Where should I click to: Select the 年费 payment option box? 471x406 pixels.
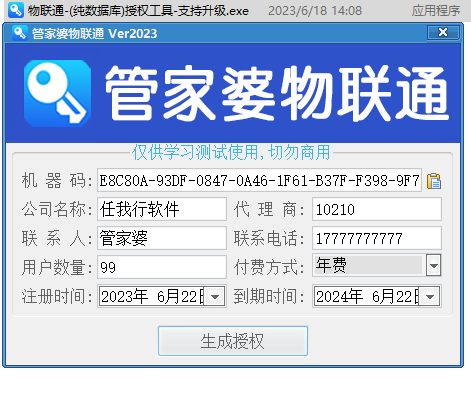pyautogui.click(x=369, y=265)
